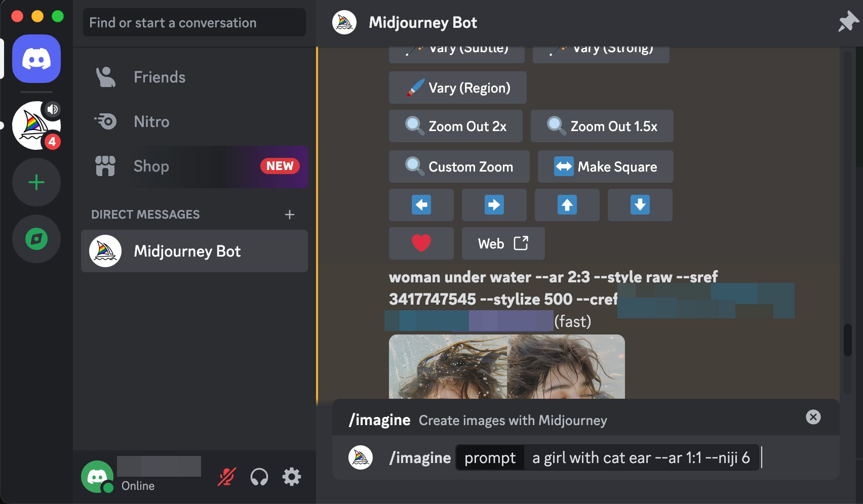Dismiss the /imagine command popup
The height and width of the screenshot is (504, 863).
(813, 417)
